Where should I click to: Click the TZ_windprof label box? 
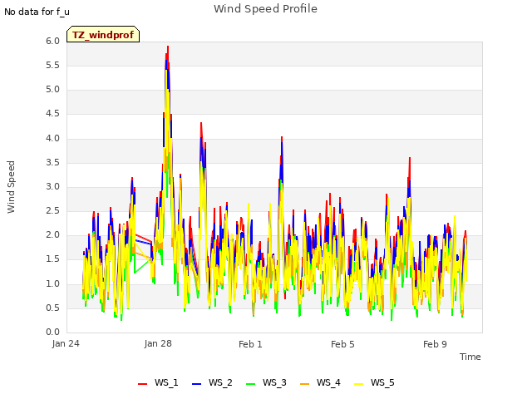point(103,34)
